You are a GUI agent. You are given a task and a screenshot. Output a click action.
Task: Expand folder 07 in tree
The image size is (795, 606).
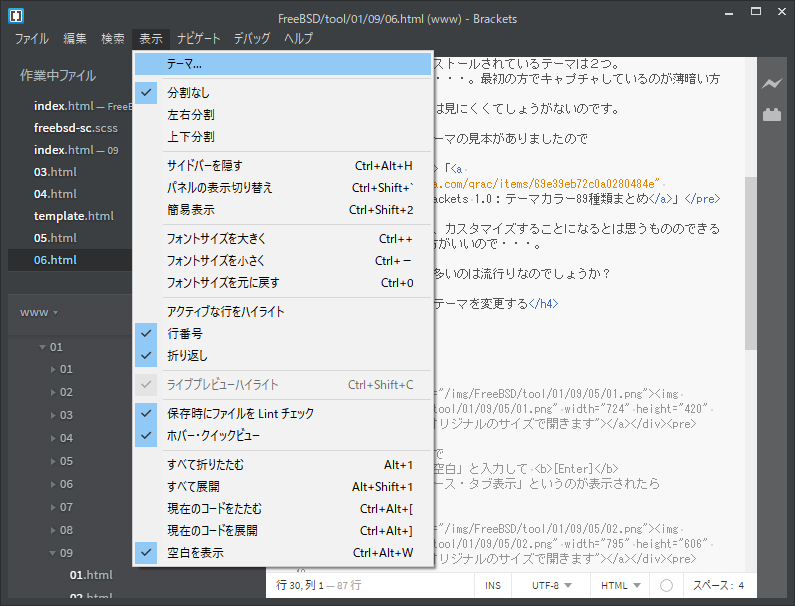coord(53,507)
